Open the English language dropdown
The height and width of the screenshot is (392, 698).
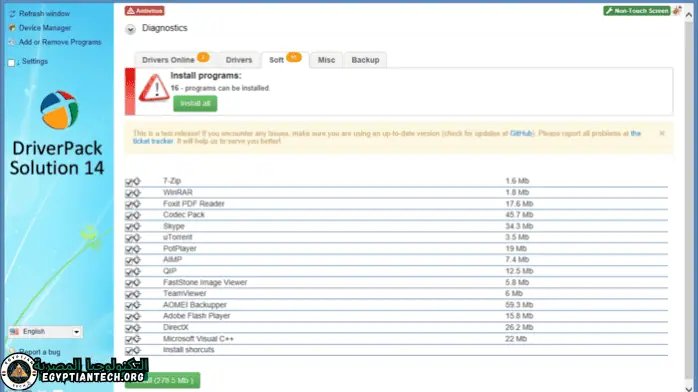tap(45, 331)
